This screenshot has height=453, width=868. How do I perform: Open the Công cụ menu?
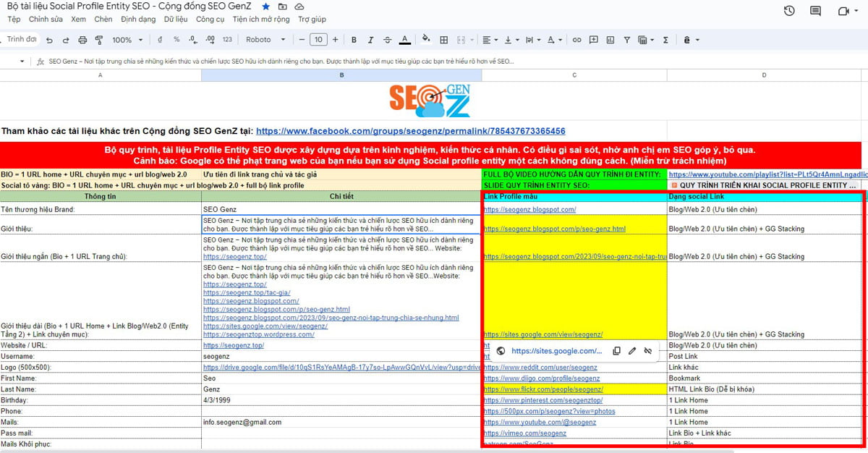coord(210,20)
